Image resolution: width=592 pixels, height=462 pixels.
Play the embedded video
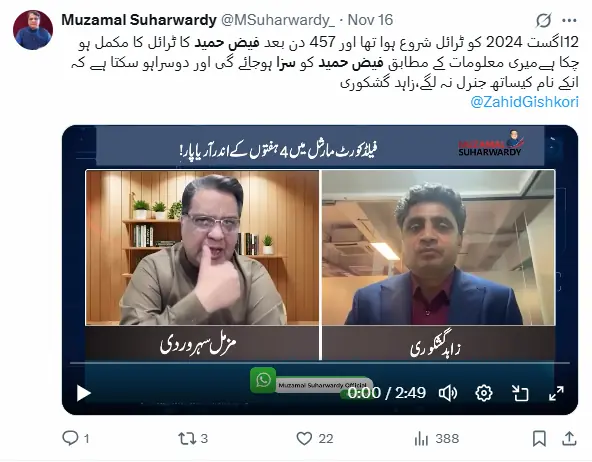83,393
